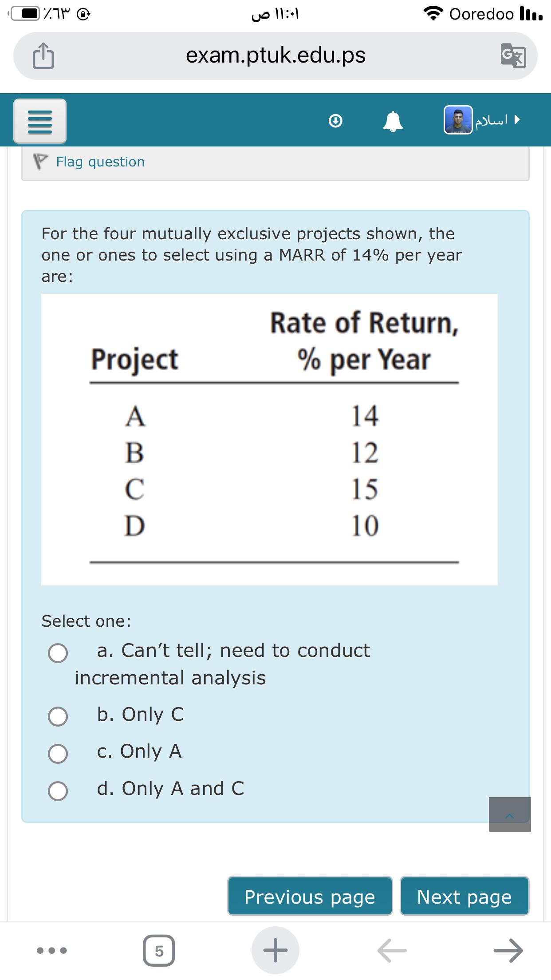Tap the exam.ptuk.edu.ps address bar
Viewport: 551px width, 980px height.
(275, 56)
